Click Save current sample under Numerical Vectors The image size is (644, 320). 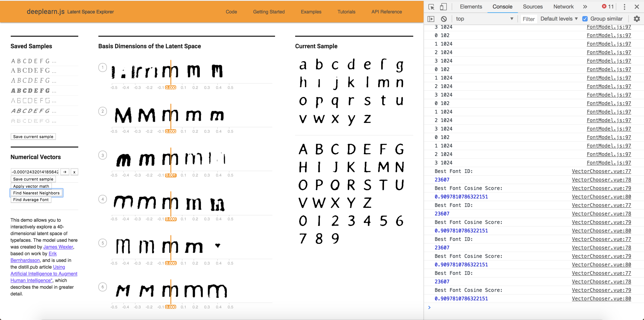(x=33, y=179)
